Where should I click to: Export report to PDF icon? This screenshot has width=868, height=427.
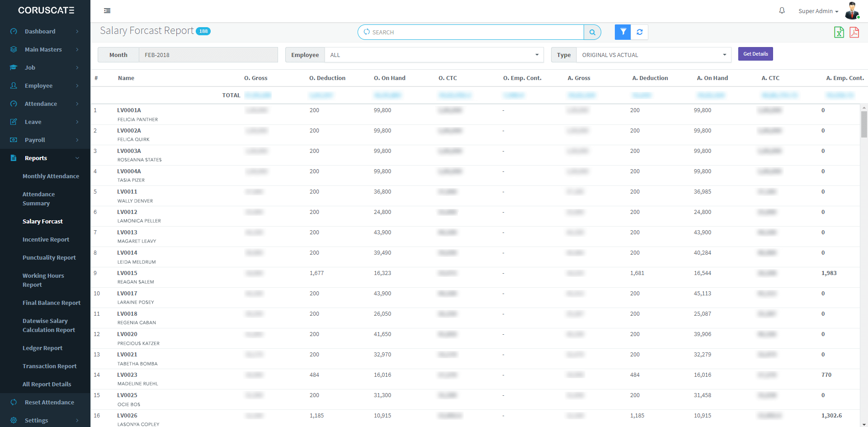pyautogui.click(x=854, y=32)
